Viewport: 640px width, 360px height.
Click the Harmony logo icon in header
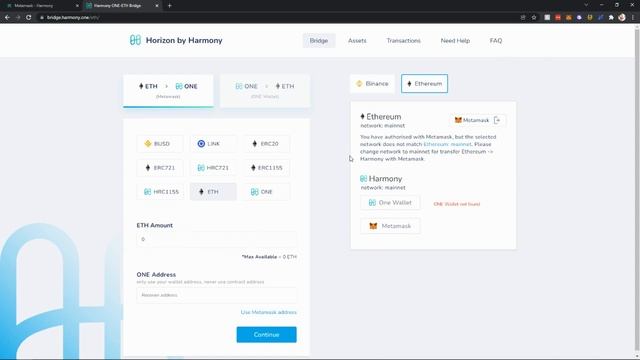135,40
